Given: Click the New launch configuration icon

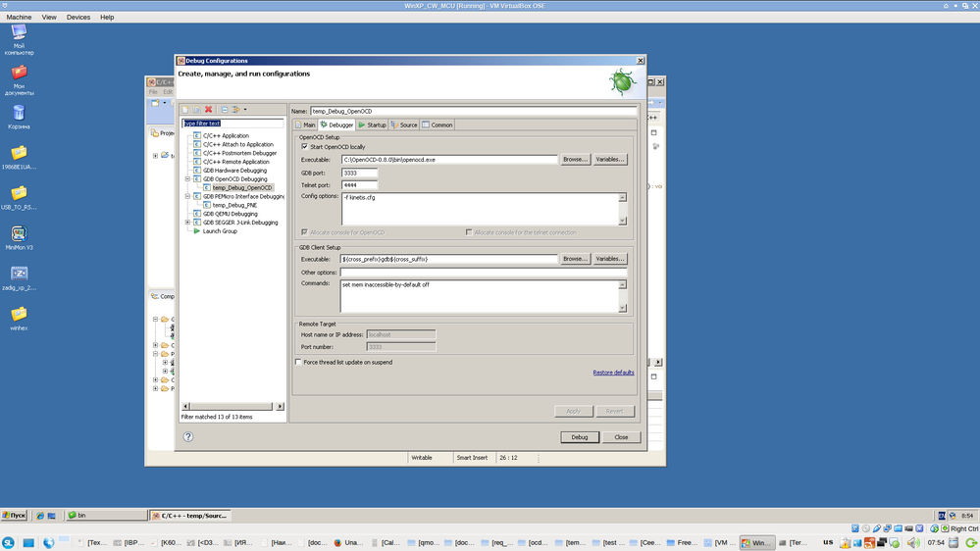Looking at the screenshot, I should 185,110.
